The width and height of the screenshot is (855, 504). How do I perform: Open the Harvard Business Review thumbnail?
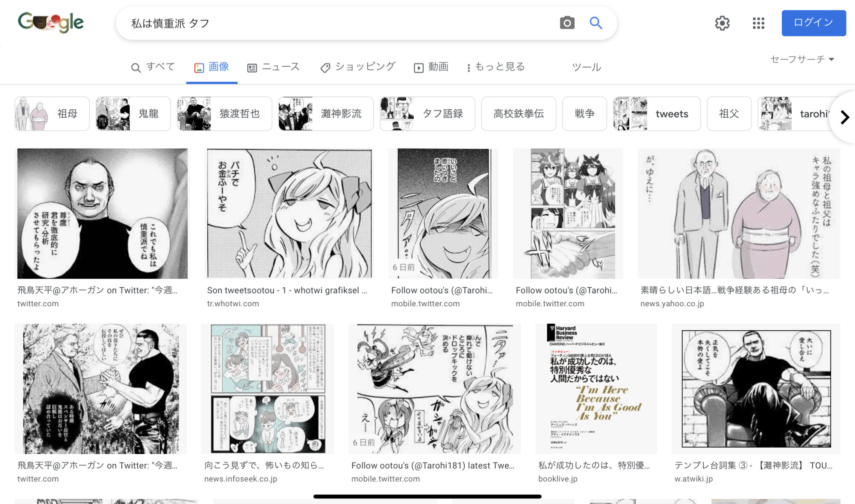(x=596, y=388)
